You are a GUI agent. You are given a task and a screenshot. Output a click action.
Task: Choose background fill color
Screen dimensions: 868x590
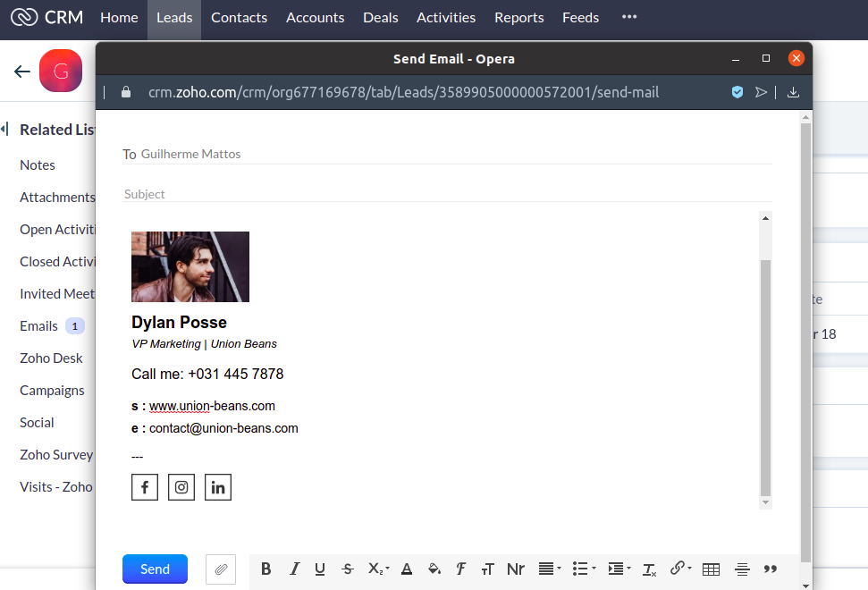[434, 569]
